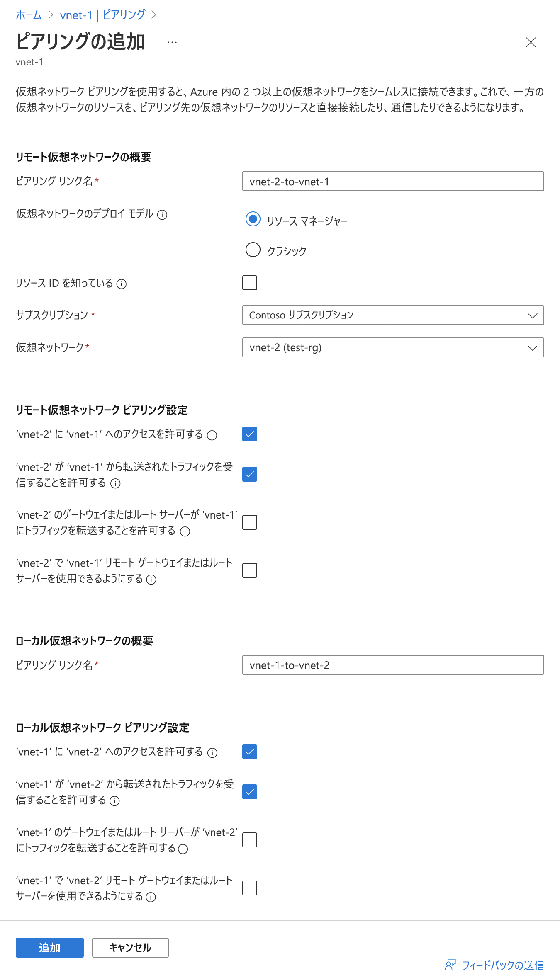Open the サブスクリプション dropdown
Viewport: 560px width, 980px height.
(393, 315)
